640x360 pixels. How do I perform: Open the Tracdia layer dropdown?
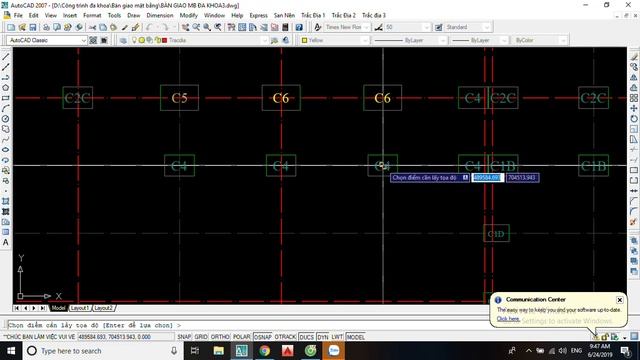264,40
